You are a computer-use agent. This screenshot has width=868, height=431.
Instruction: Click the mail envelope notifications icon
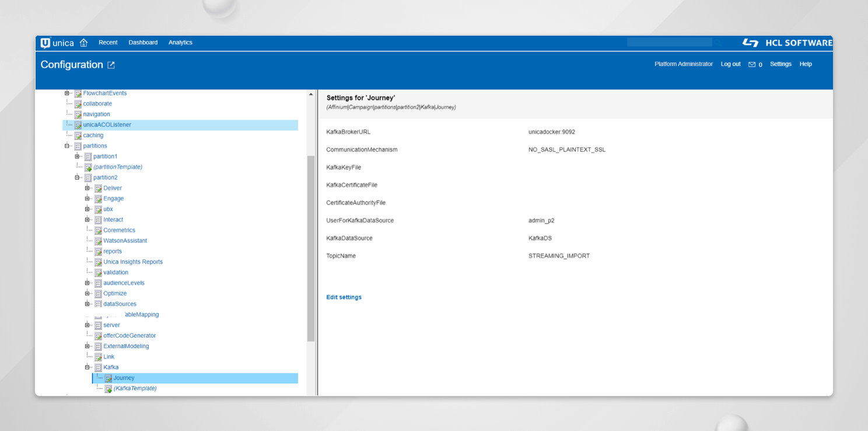point(752,64)
